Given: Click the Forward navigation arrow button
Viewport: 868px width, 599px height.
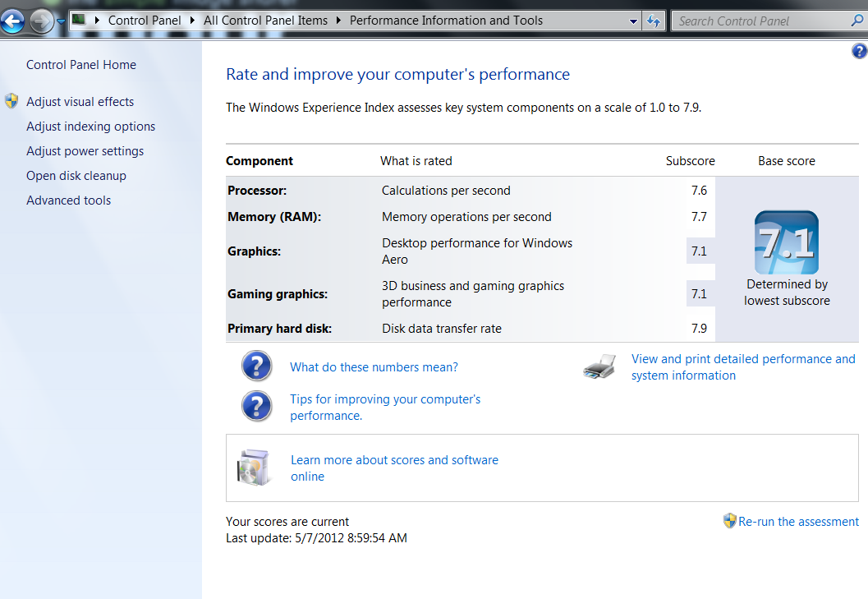Looking at the screenshot, I should coord(42,21).
